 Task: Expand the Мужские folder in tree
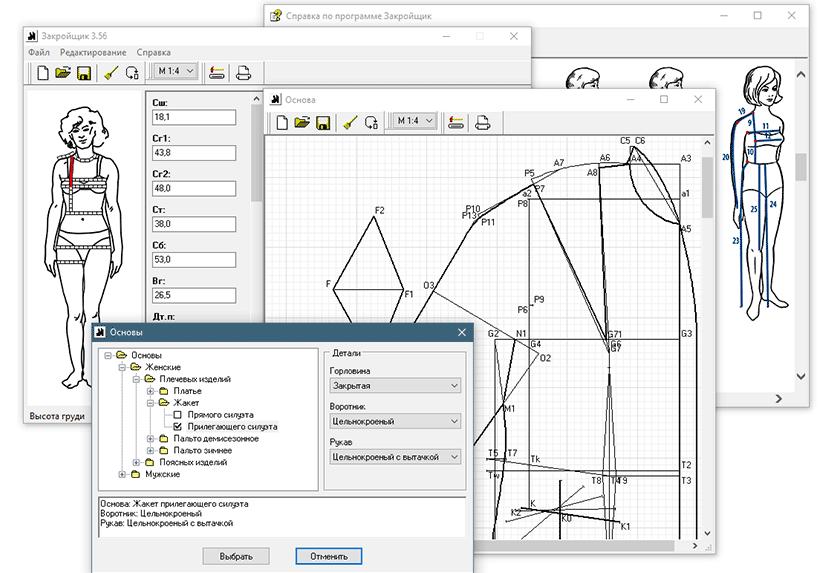click(122, 474)
